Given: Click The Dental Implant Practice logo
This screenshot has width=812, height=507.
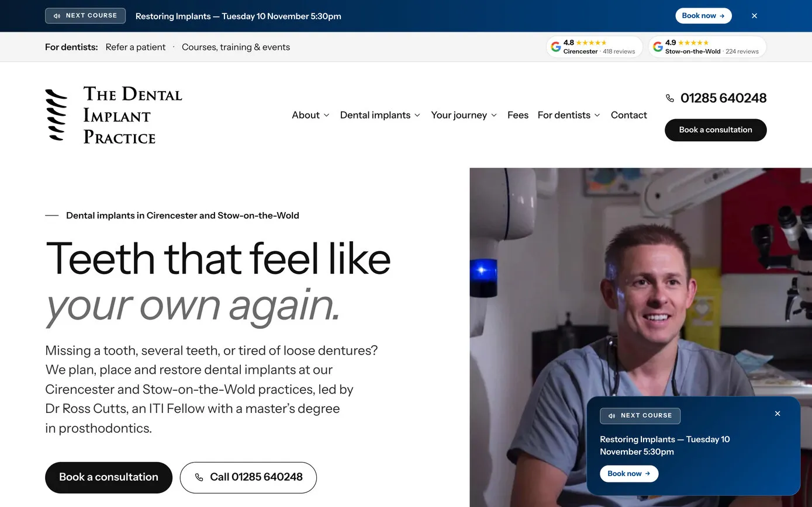Looking at the screenshot, I should coord(113,115).
